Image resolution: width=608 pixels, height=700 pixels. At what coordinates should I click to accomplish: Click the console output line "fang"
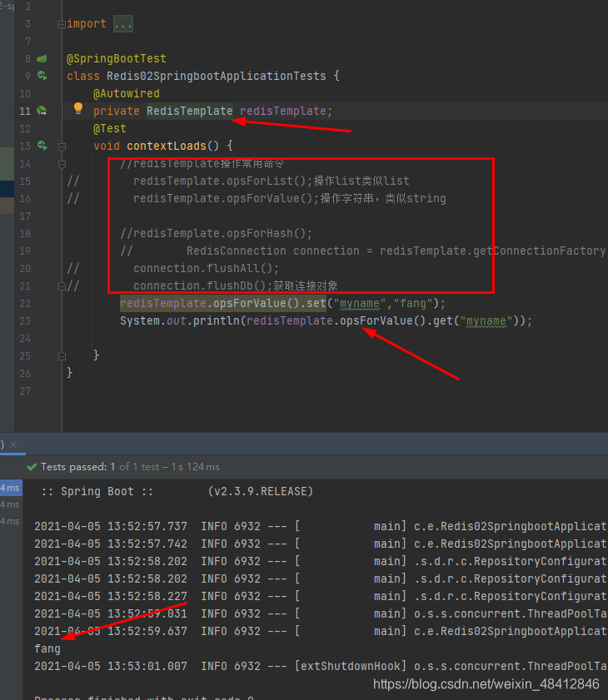[47, 648]
